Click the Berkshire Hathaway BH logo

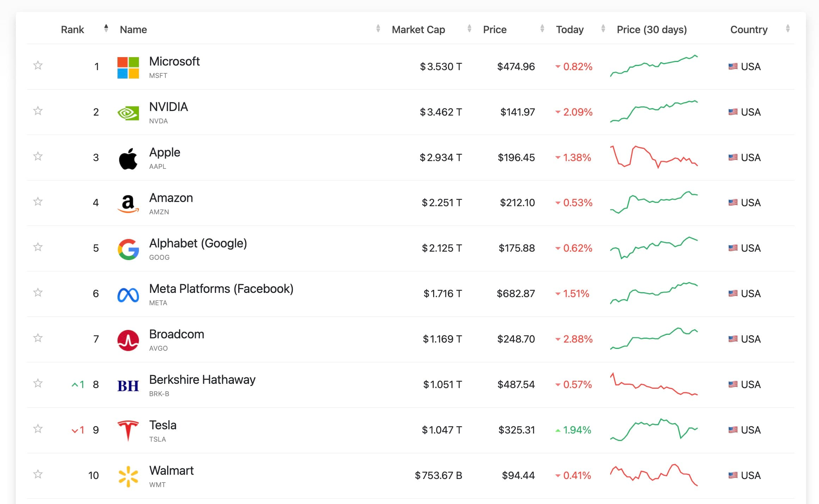click(128, 386)
